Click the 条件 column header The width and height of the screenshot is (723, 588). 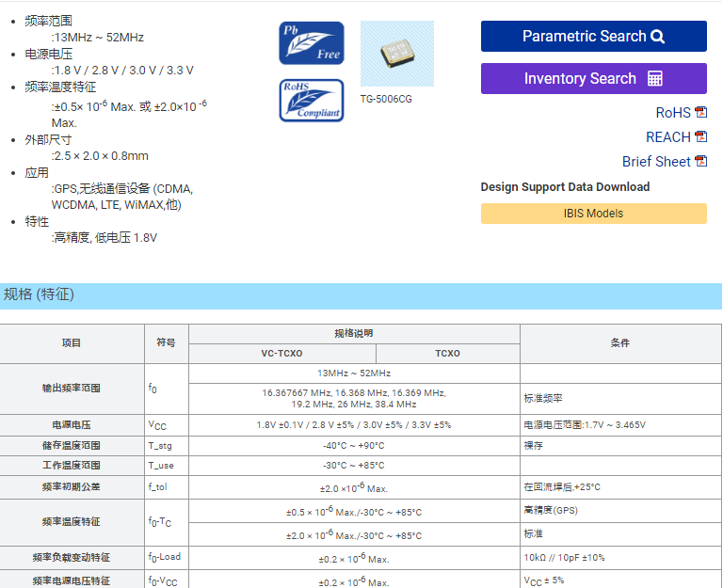[619, 343]
